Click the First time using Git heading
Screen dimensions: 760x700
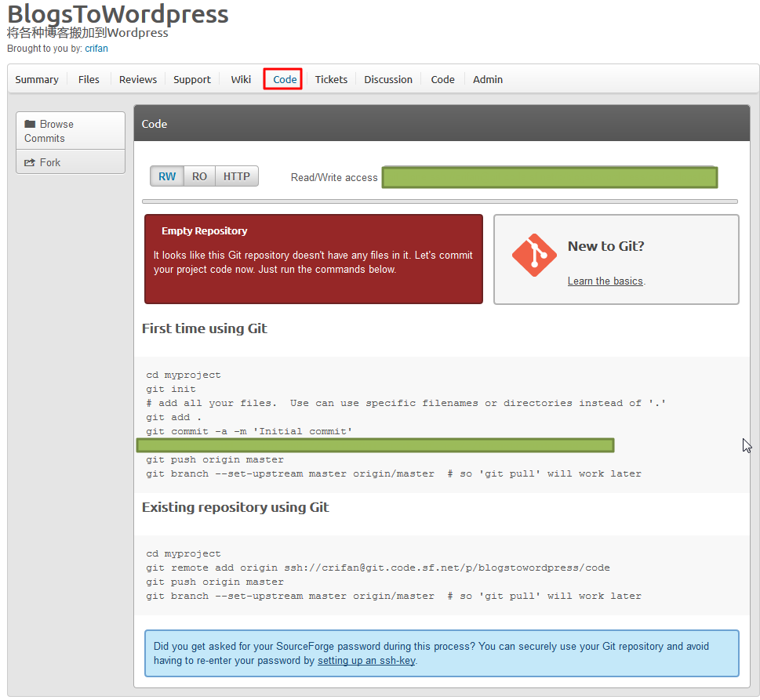click(205, 328)
